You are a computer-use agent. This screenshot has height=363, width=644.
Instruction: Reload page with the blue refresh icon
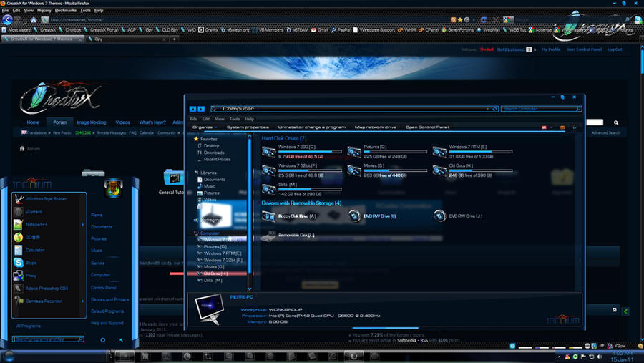tap(484, 19)
